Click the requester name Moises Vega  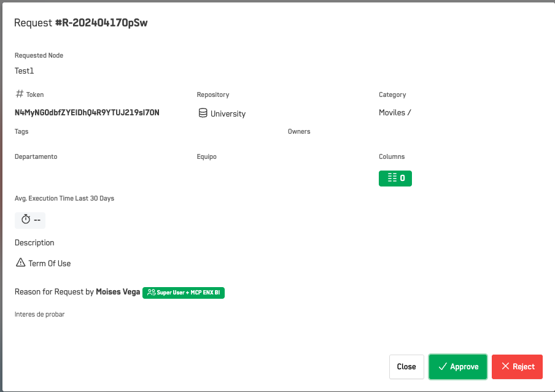coord(118,292)
